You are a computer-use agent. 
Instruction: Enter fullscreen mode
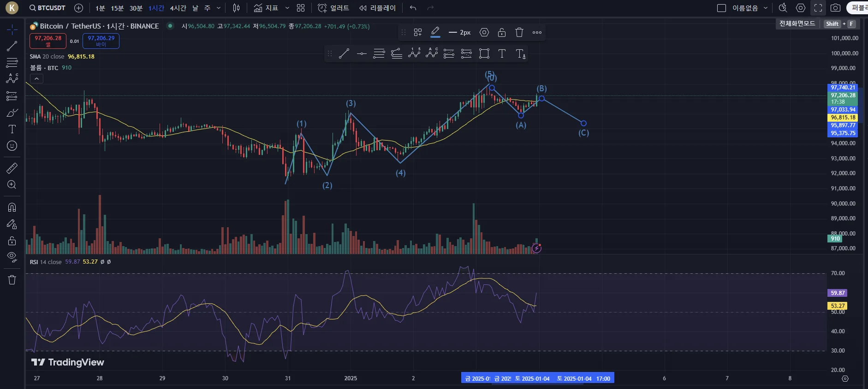tap(818, 8)
